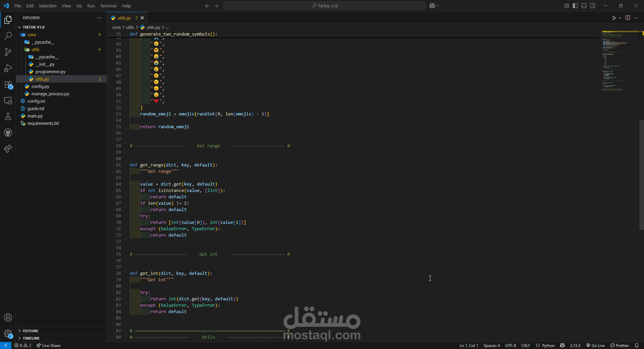Open the File menu
The width and height of the screenshot is (644, 349).
coord(18,6)
